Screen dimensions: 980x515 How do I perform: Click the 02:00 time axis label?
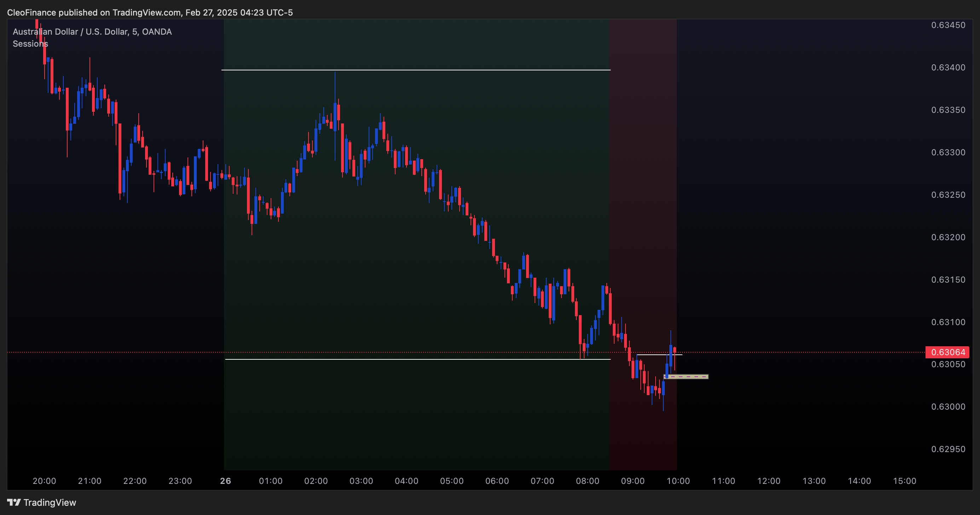(316, 481)
